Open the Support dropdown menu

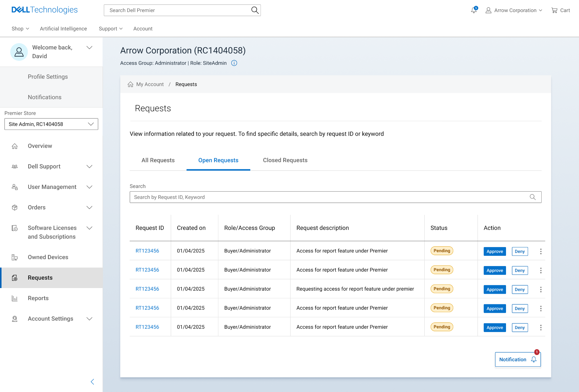pyautogui.click(x=111, y=29)
